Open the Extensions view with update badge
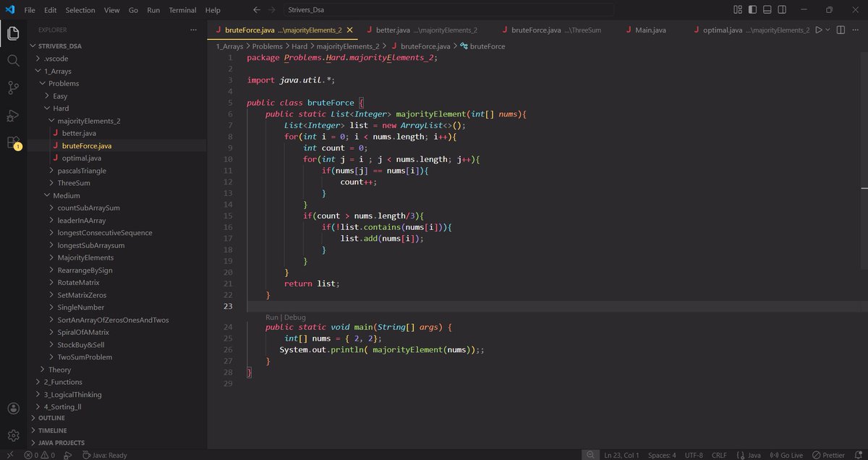868x460 pixels. click(13, 142)
